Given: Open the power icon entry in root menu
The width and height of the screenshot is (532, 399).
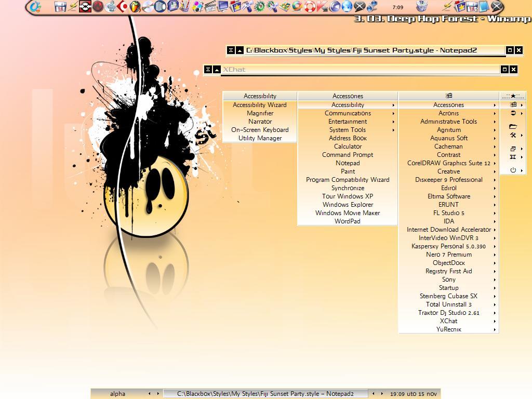Looking at the screenshot, I should 513,170.
